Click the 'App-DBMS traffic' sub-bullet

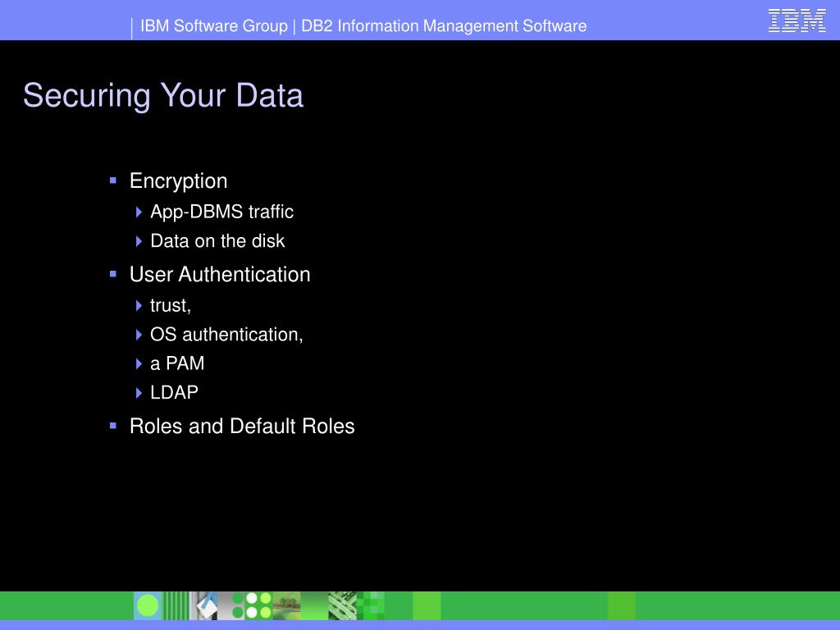click(x=221, y=212)
